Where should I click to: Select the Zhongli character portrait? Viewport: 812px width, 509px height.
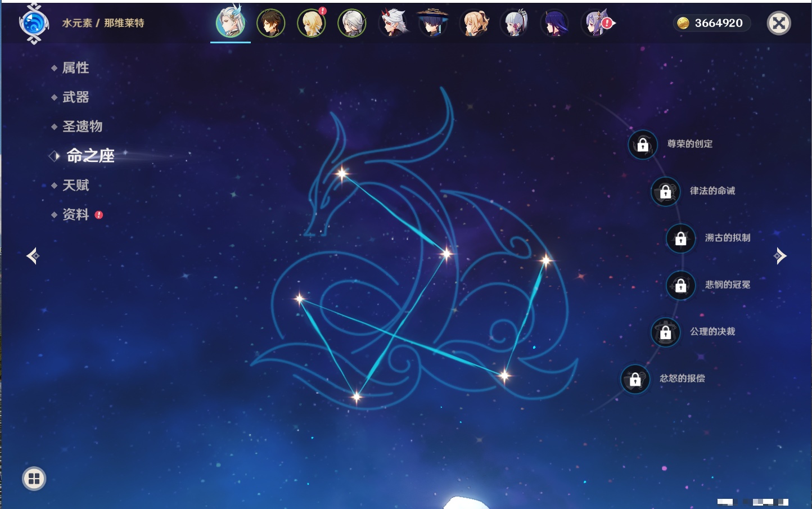point(270,23)
